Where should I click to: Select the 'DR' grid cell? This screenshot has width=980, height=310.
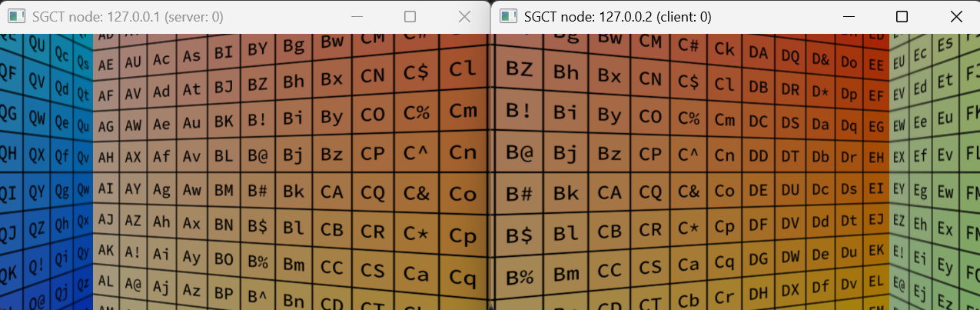click(790, 88)
